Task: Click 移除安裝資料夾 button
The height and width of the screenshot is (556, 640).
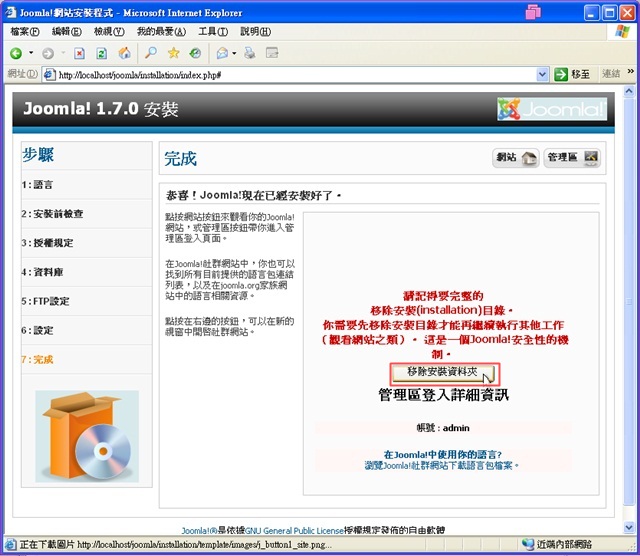Action: tap(443, 373)
